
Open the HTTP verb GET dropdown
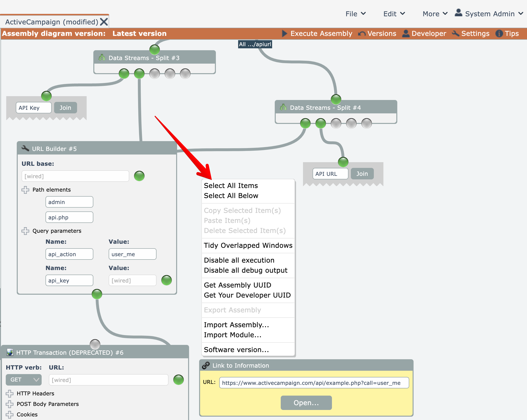click(24, 380)
